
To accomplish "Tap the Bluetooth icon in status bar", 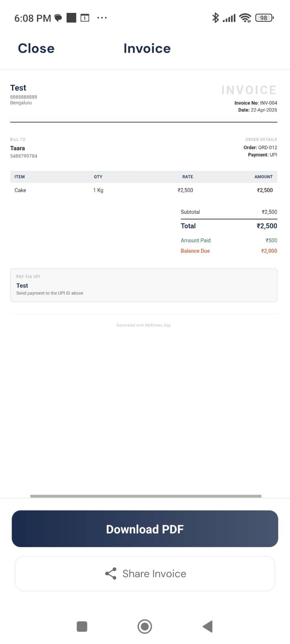I will pyautogui.click(x=215, y=18).
